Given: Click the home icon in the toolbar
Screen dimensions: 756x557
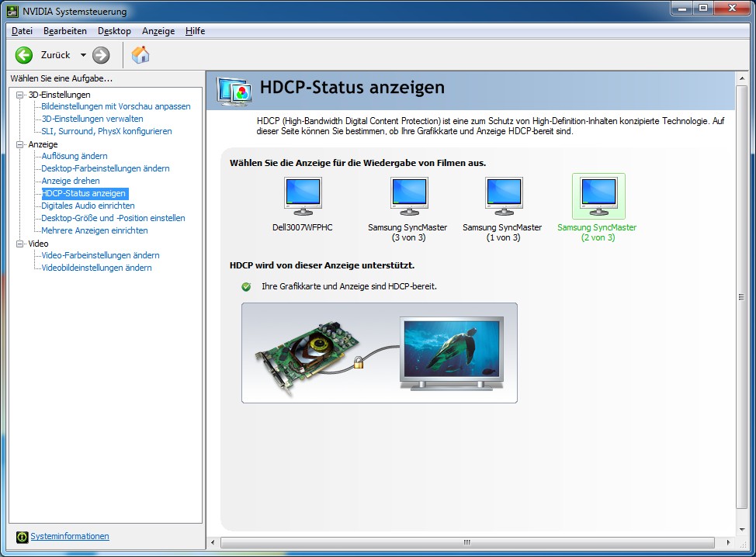Looking at the screenshot, I should pyautogui.click(x=140, y=55).
